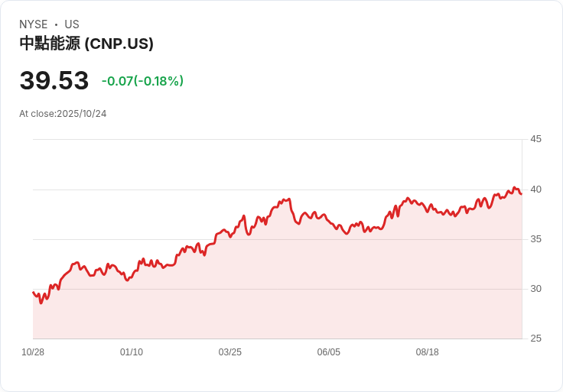Click the 06/05 date axis label
The image size is (563, 392).
[x=329, y=352]
